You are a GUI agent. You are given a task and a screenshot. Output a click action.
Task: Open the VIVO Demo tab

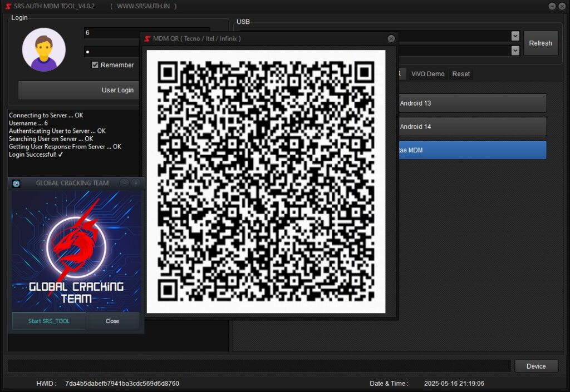pos(428,74)
